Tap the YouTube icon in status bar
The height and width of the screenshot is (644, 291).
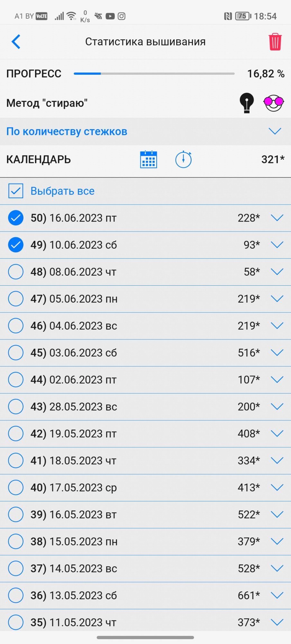click(110, 16)
